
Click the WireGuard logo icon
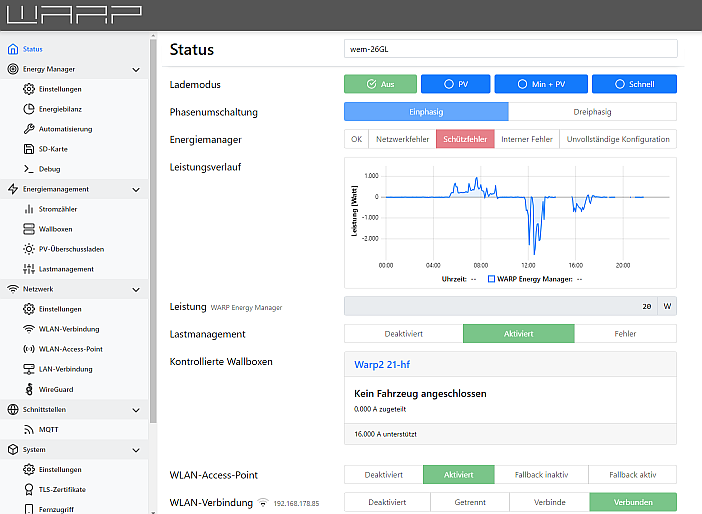[29, 389]
